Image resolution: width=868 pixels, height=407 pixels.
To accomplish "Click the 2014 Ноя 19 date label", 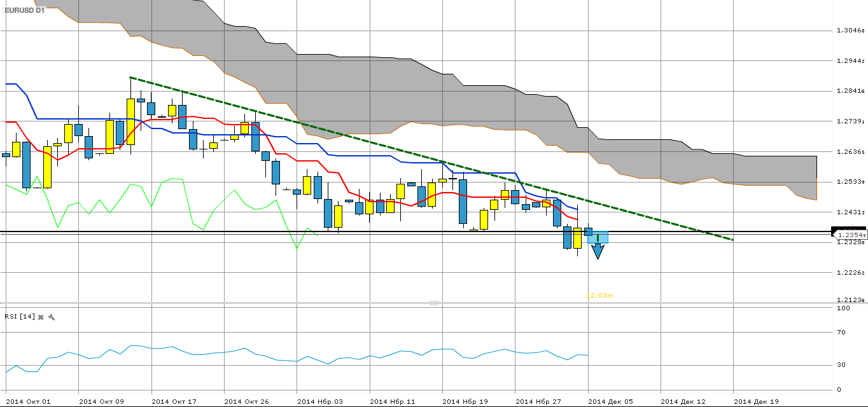I will [465, 401].
